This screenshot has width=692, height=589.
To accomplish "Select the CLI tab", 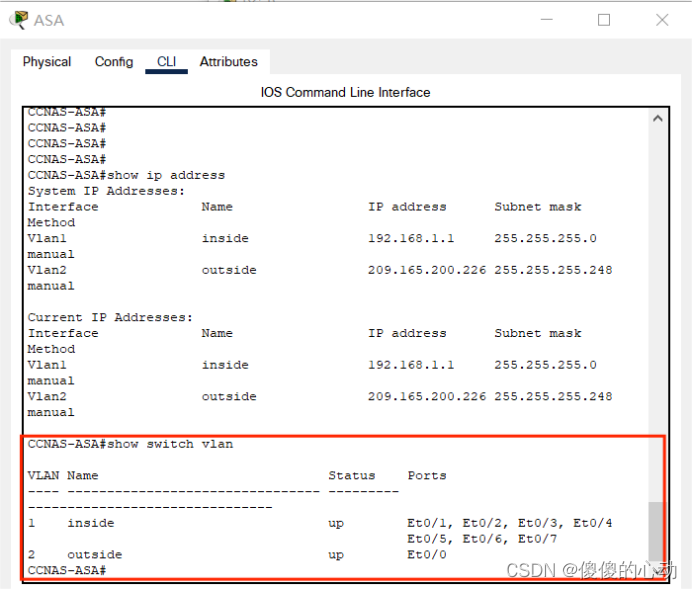I will pos(166,62).
